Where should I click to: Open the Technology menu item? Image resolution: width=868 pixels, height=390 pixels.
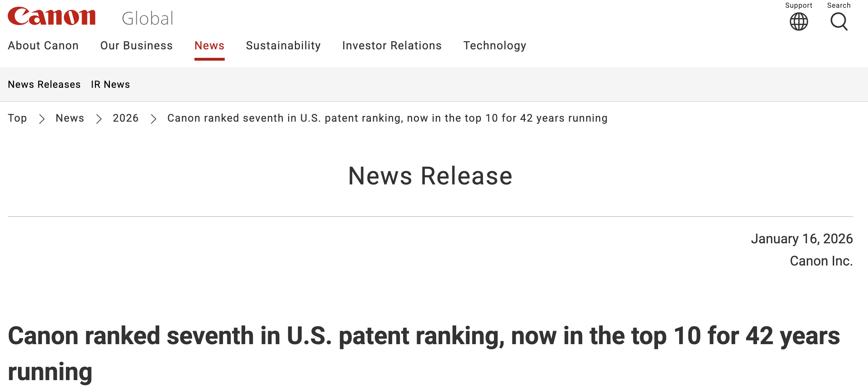(x=495, y=45)
